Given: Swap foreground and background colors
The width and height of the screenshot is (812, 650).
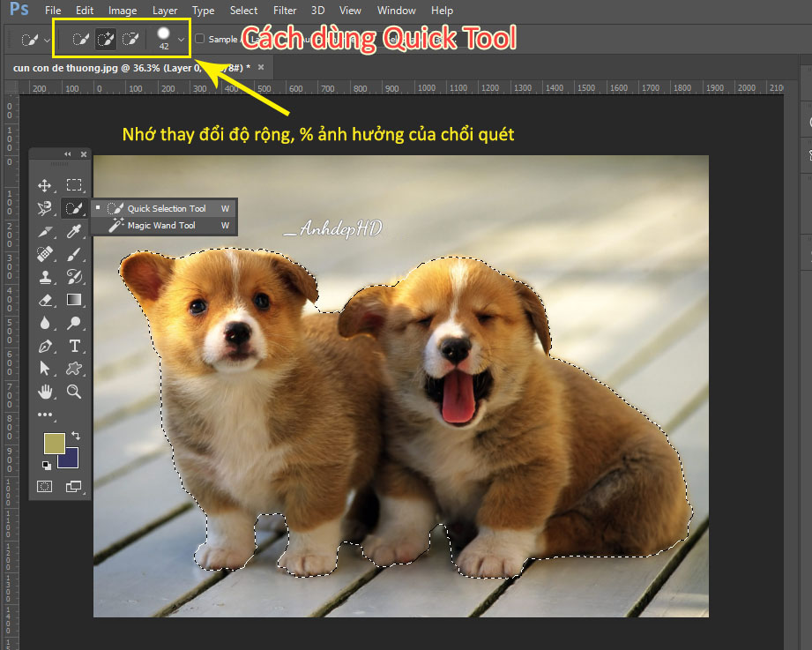Looking at the screenshot, I should point(76,436).
